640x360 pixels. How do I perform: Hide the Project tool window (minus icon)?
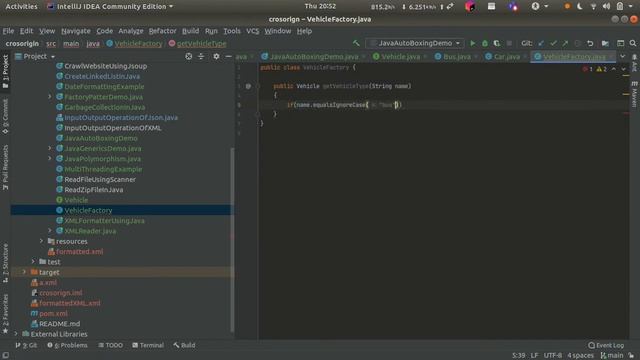[229, 56]
